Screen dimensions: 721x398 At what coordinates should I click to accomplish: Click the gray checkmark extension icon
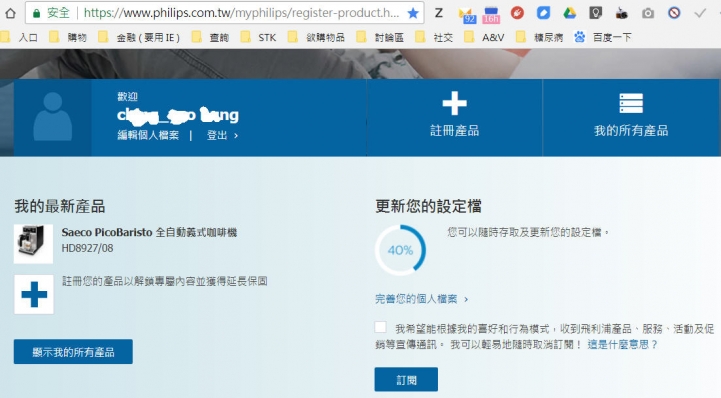(x=700, y=13)
